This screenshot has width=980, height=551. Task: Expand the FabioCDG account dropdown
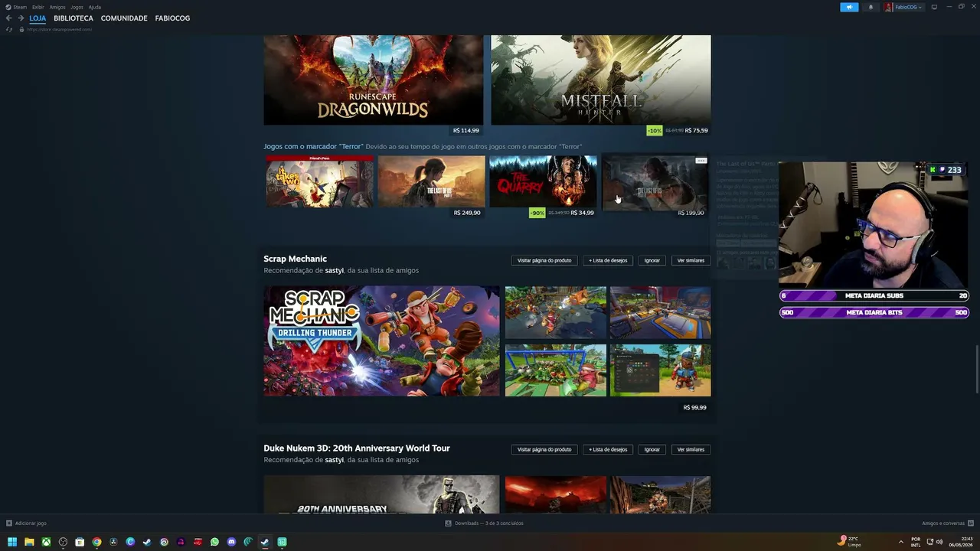[909, 7]
